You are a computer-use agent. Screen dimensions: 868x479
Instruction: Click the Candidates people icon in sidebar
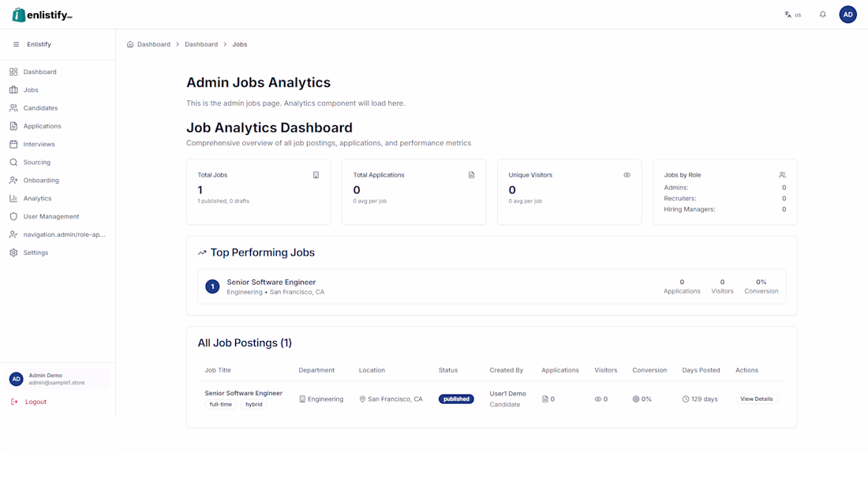pyautogui.click(x=13, y=108)
